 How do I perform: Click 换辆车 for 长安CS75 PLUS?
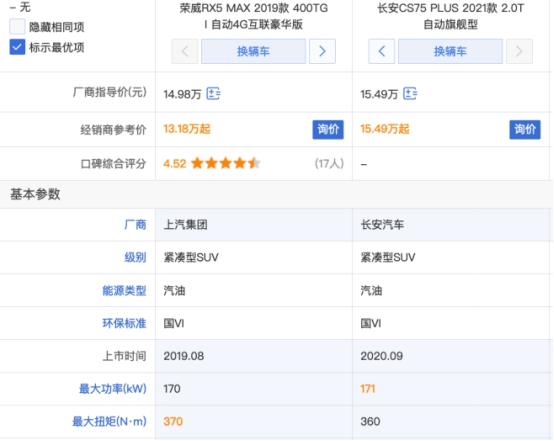tap(450, 52)
